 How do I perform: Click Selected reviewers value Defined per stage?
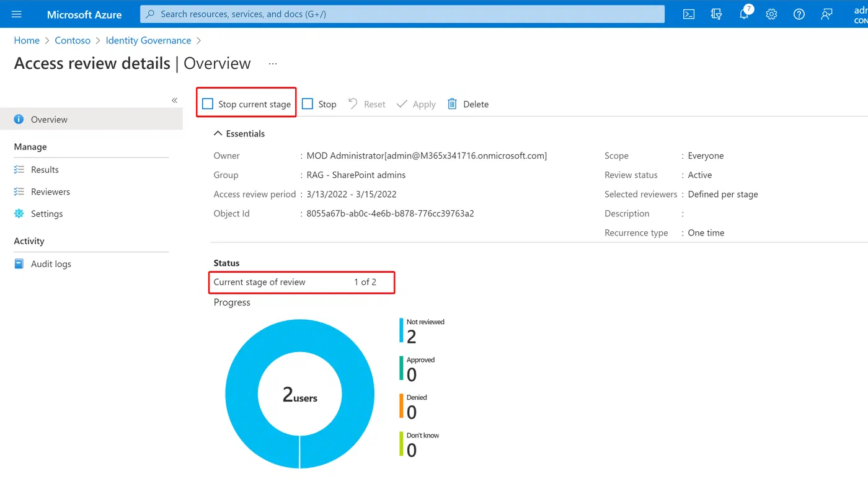[x=723, y=194]
